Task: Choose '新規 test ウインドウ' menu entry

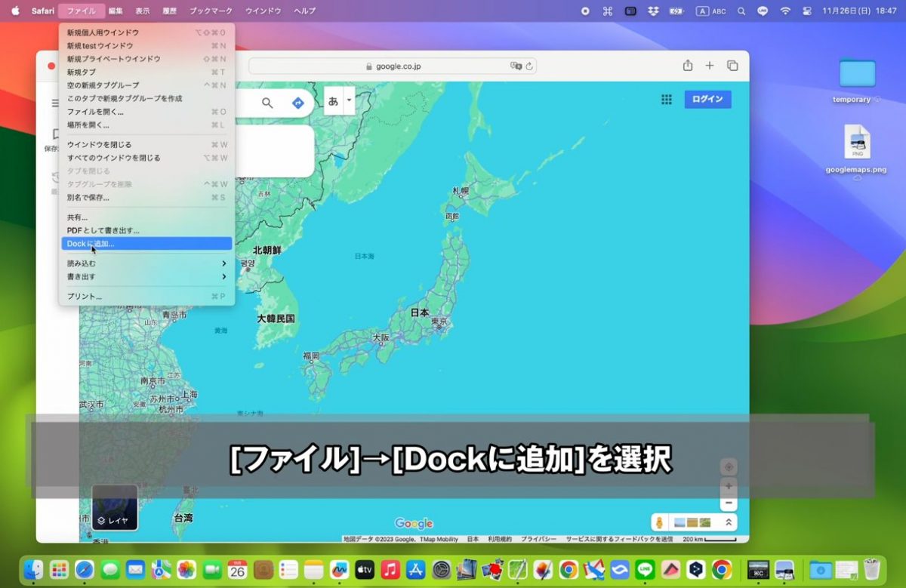Action: coord(146,46)
